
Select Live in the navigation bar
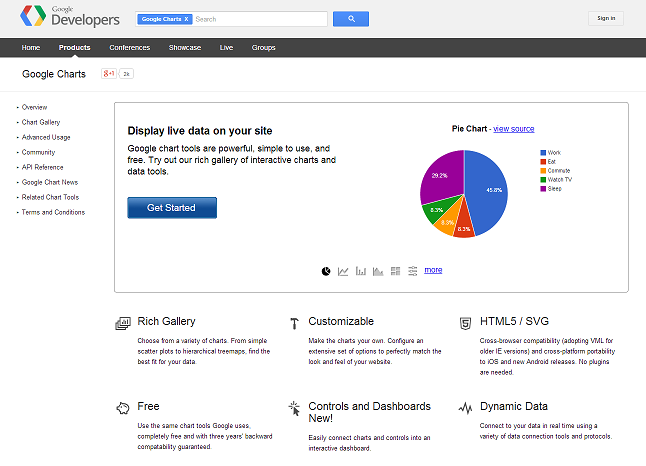point(227,48)
